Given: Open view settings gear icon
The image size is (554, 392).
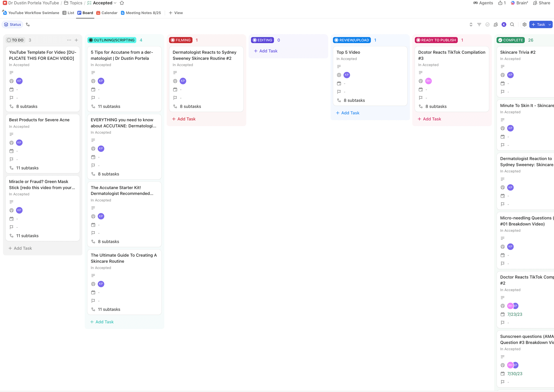Looking at the screenshot, I should coord(524,25).
